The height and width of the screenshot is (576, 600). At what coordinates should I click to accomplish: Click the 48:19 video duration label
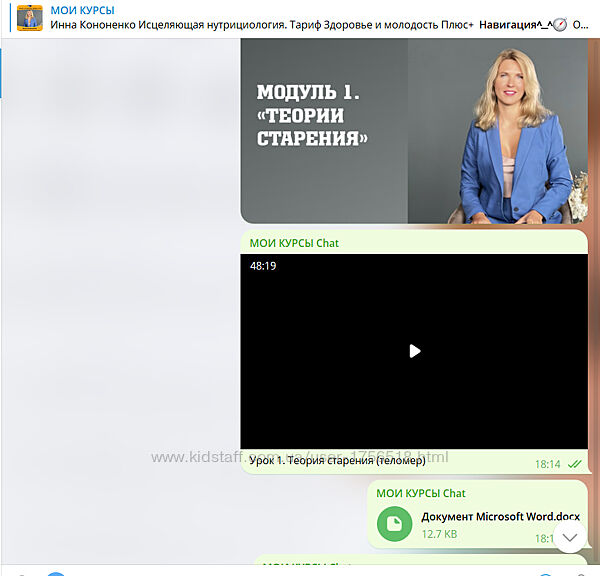pyautogui.click(x=263, y=266)
